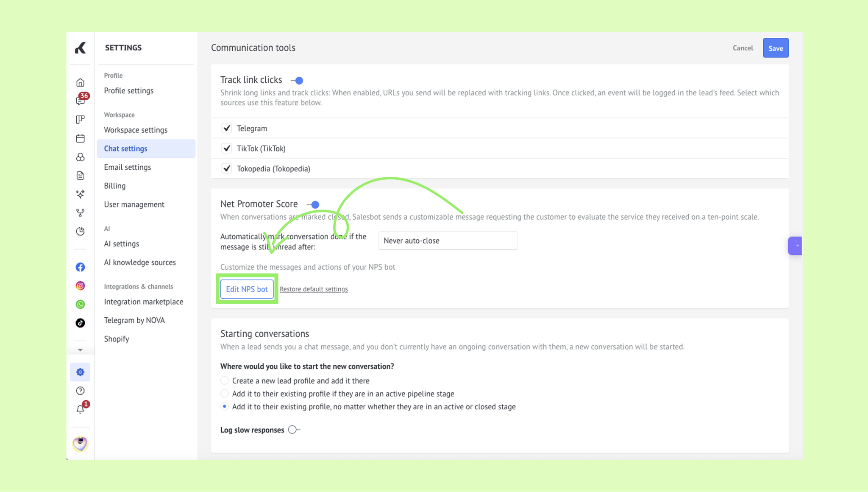Open the Facebook channel icon
868x492 pixels.
(80, 267)
